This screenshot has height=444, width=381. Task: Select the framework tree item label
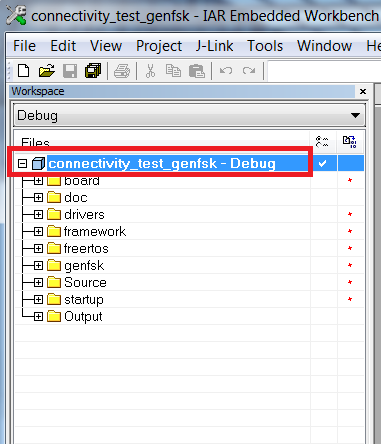tap(95, 231)
